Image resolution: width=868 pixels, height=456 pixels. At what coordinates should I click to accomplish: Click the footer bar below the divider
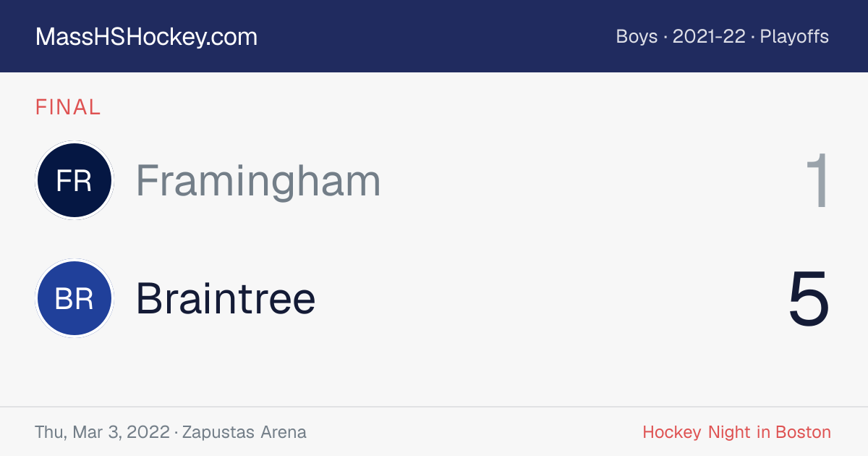pyautogui.click(x=434, y=432)
